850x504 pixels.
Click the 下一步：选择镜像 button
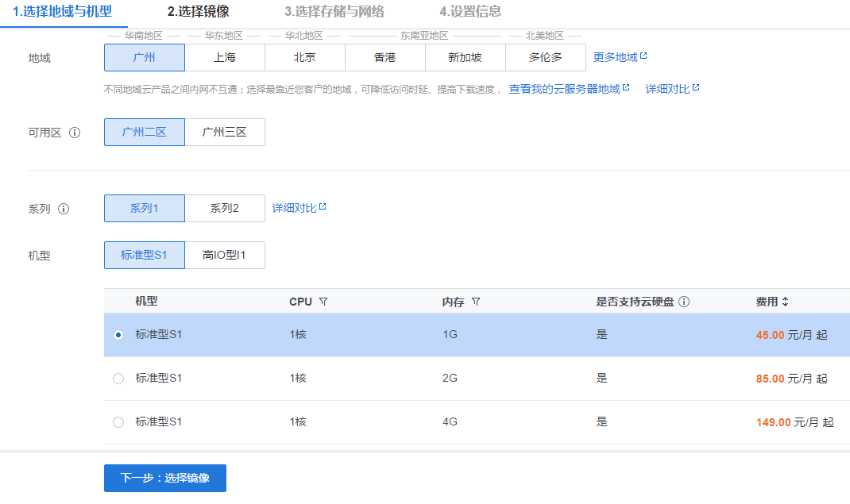(164, 478)
